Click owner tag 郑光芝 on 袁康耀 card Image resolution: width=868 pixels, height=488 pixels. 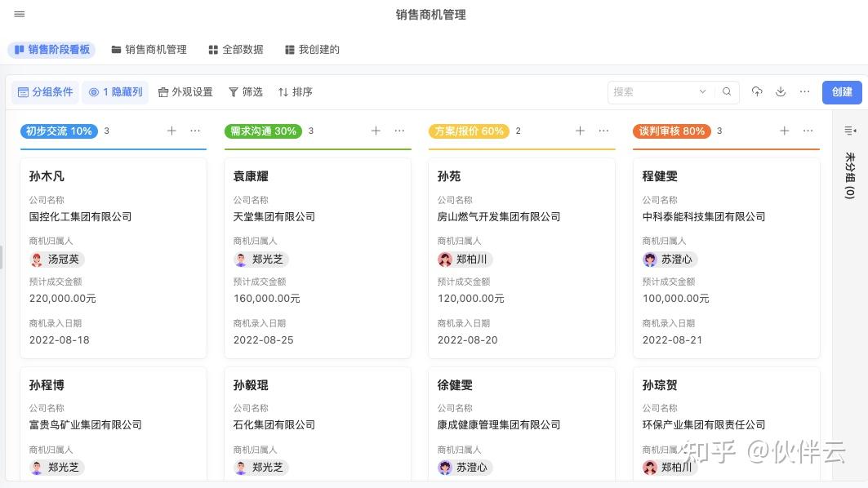pos(260,259)
